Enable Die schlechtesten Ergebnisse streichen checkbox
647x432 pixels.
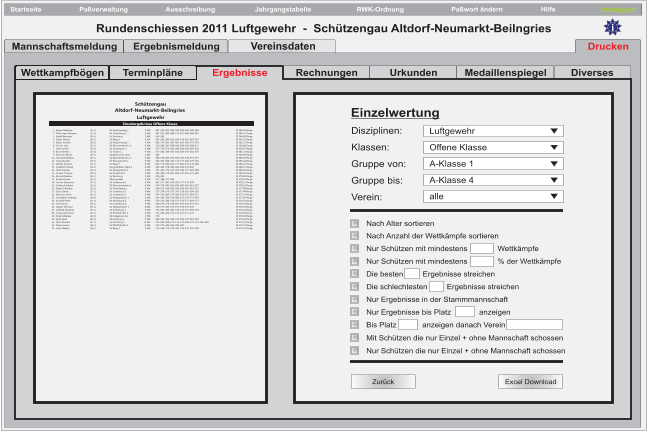pyautogui.click(x=354, y=286)
